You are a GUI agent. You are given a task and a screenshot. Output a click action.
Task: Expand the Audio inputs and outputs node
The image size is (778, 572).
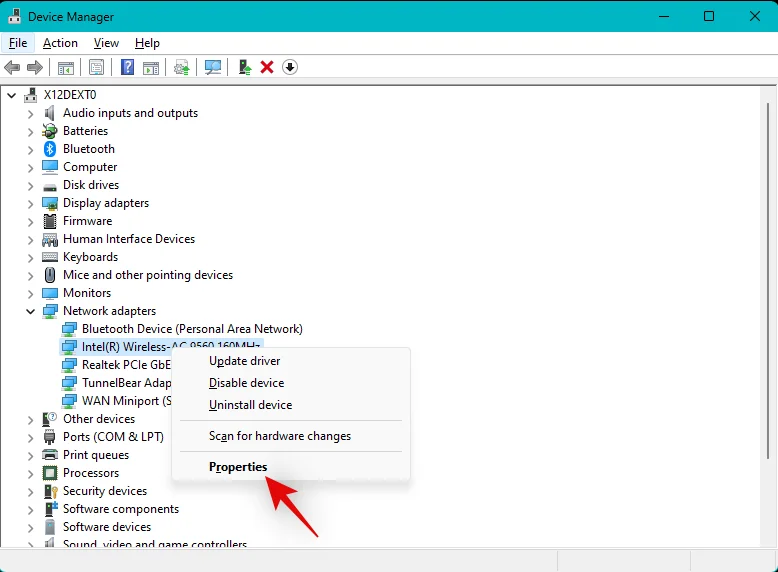tap(30, 113)
